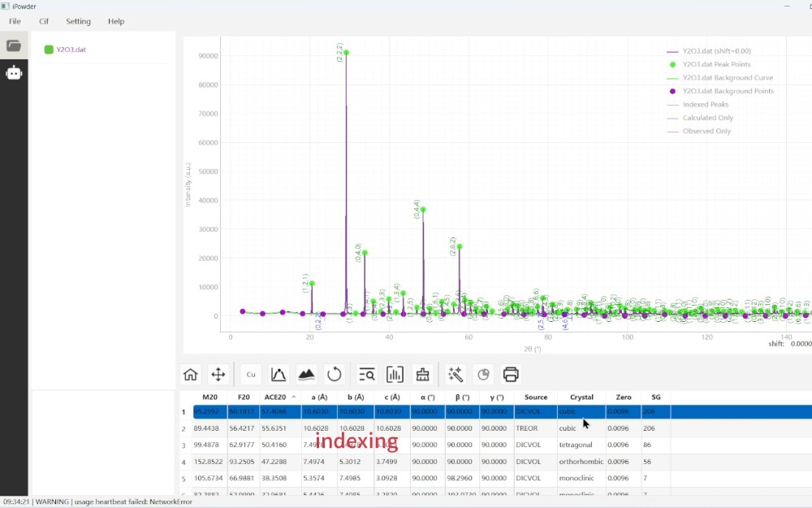Click the α (°) column header
Screen dimensions: 812x508
click(x=427, y=397)
